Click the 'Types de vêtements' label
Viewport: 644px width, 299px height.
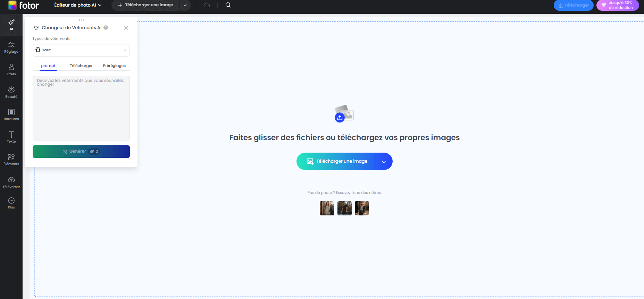51,39
